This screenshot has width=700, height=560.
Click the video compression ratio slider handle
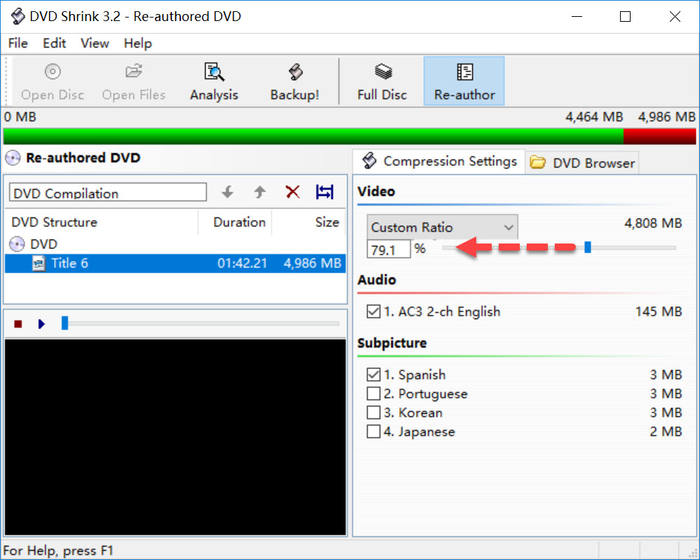click(588, 248)
